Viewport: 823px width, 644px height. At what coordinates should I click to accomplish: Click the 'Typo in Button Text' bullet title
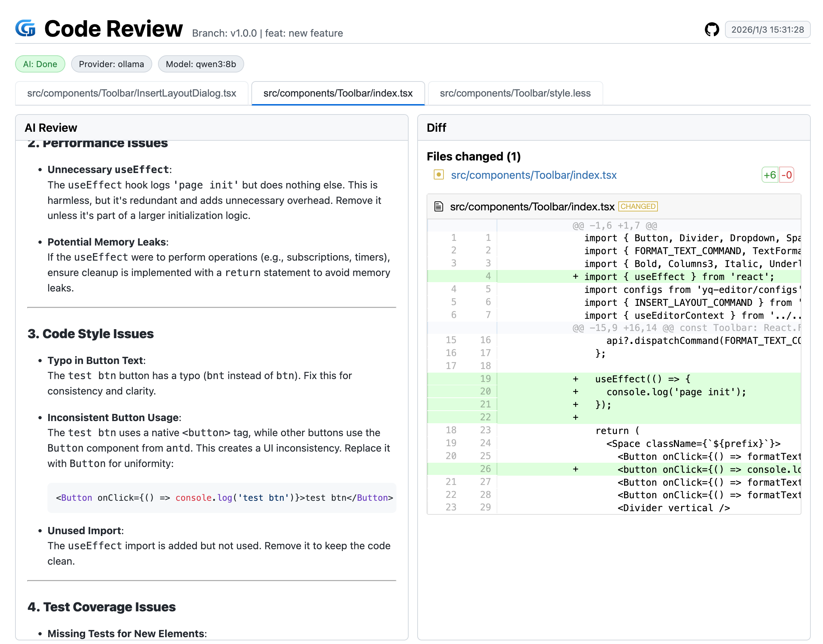pyautogui.click(x=96, y=360)
